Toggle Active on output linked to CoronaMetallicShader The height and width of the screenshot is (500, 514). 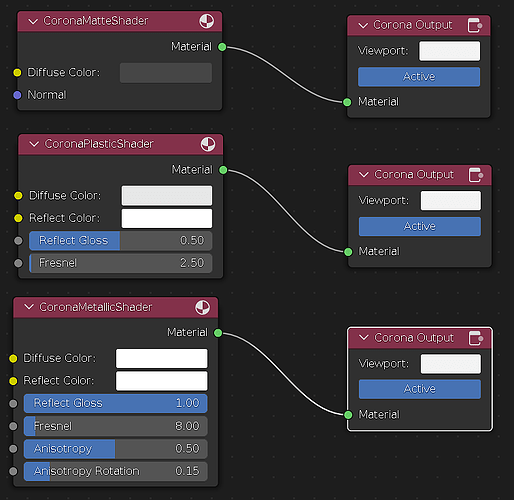tap(420, 389)
